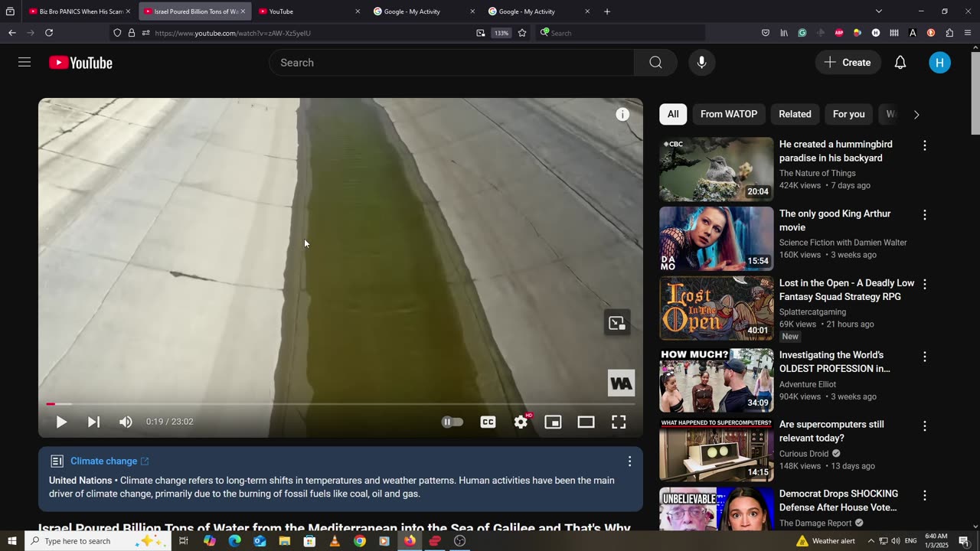Screen dimensions: 980x551
Task: Open the player settings gear
Action: [521, 422]
